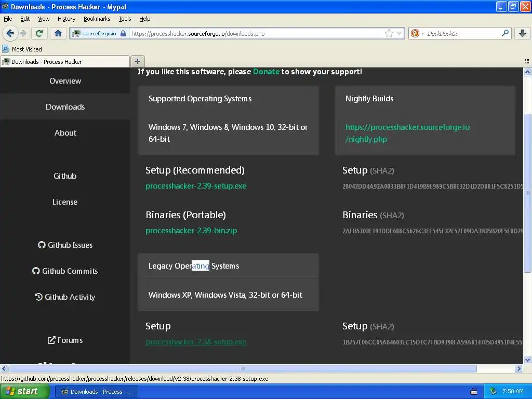Open the nightly.php builds link

pyautogui.click(x=407, y=133)
